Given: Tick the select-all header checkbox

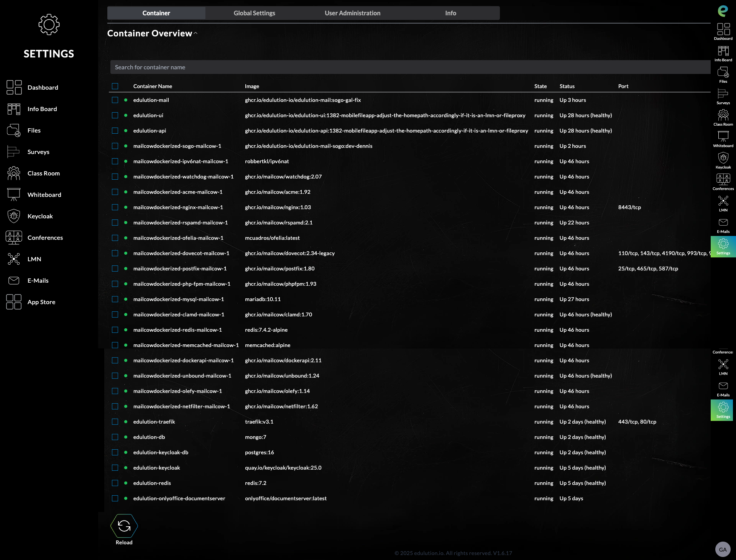Looking at the screenshot, I should [115, 86].
